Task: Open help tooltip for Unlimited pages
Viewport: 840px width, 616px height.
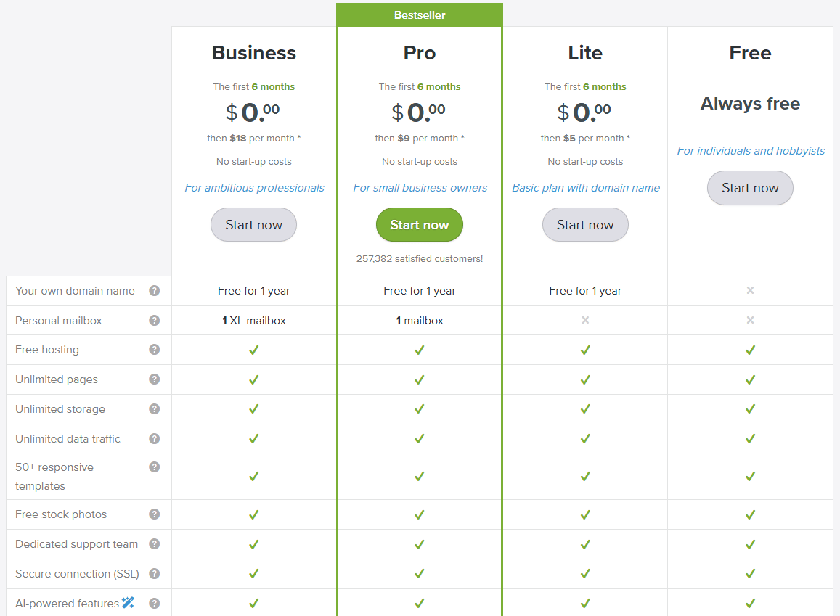Action: coord(155,379)
